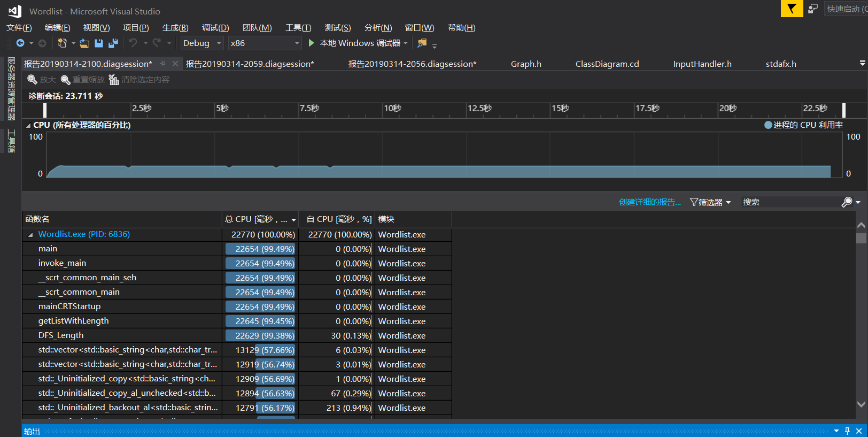This screenshot has height=437, width=868.
Task: Sort by the 总 CPU column header
Action: pyautogui.click(x=260, y=219)
